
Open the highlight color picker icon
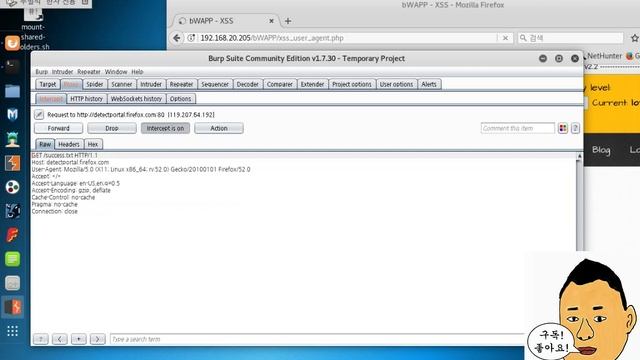pyautogui.click(x=563, y=128)
